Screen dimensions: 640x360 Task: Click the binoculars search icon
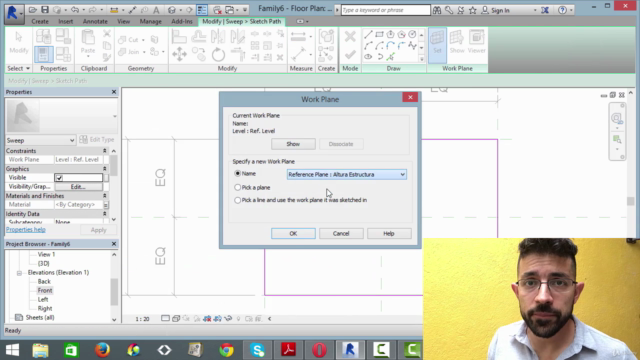click(x=437, y=10)
